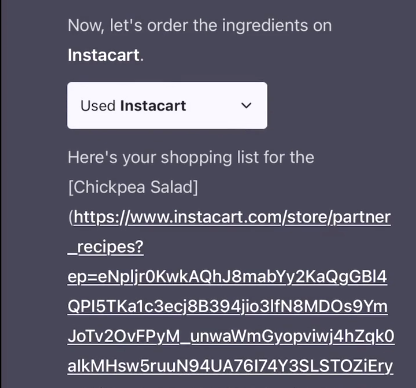Image resolution: width=416 pixels, height=388 pixels.
Task: Click link line starting with alkMHsw5ruu
Action: [x=230, y=366]
